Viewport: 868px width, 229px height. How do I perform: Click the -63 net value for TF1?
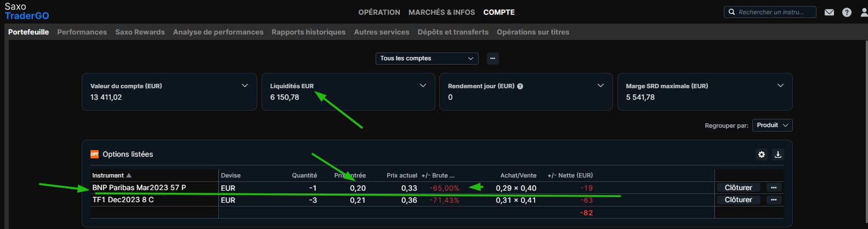click(587, 200)
